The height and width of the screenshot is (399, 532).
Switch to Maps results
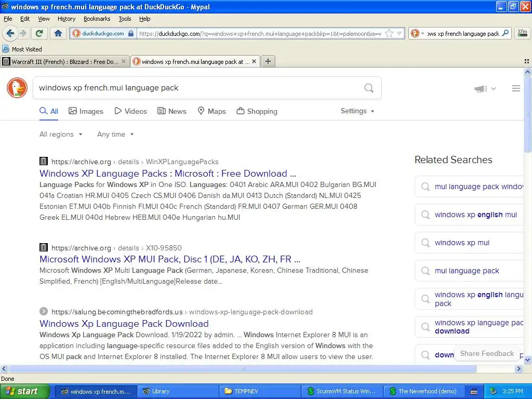point(212,111)
